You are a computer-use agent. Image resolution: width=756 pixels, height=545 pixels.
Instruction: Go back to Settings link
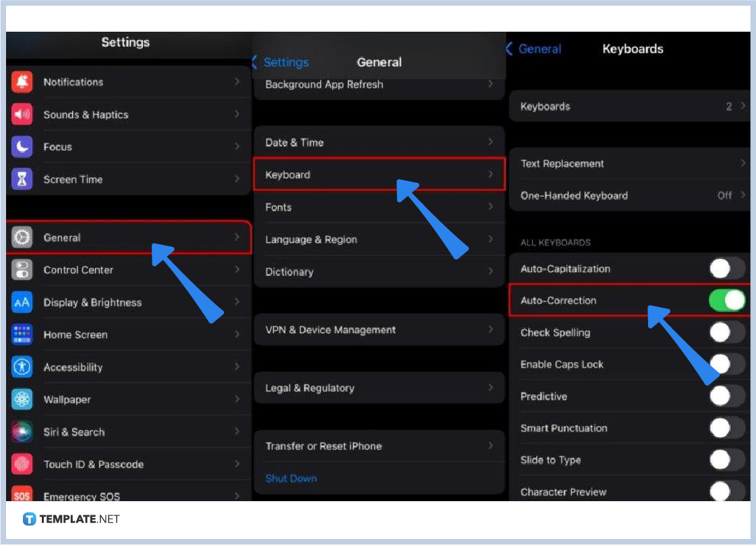pyautogui.click(x=286, y=62)
